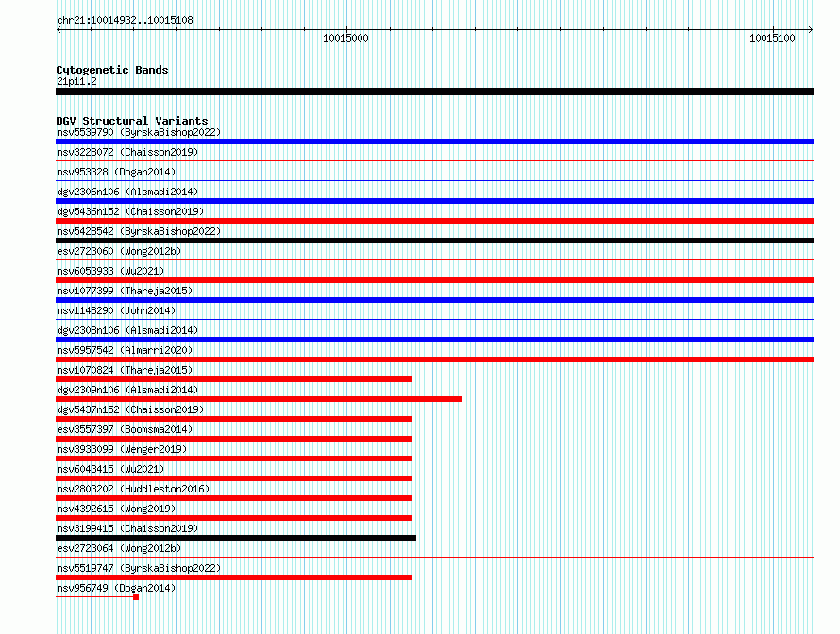
Task: Open variant nsv1070824 (Thareja2015)
Action: point(125,370)
